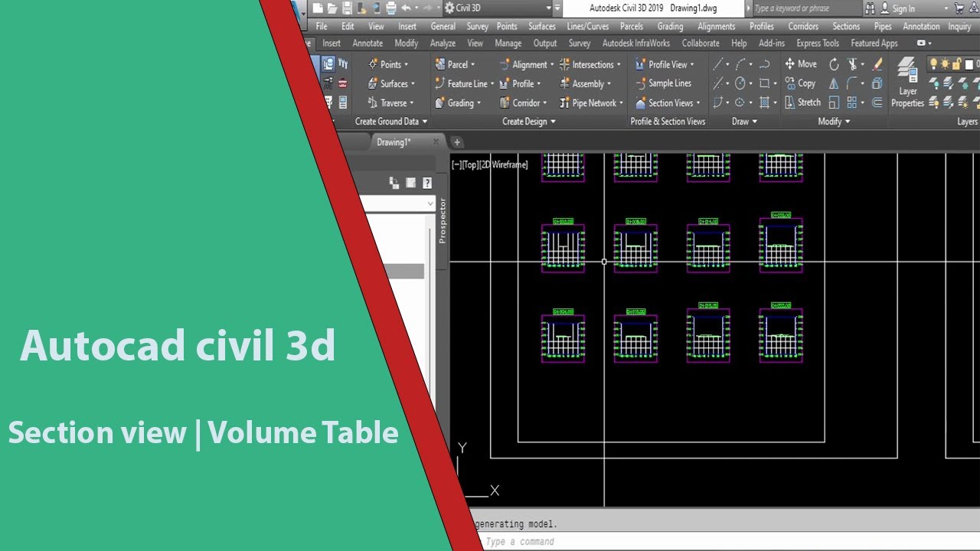Open the Lines/Curves menu
This screenshot has width=980, height=551.
pyautogui.click(x=588, y=26)
